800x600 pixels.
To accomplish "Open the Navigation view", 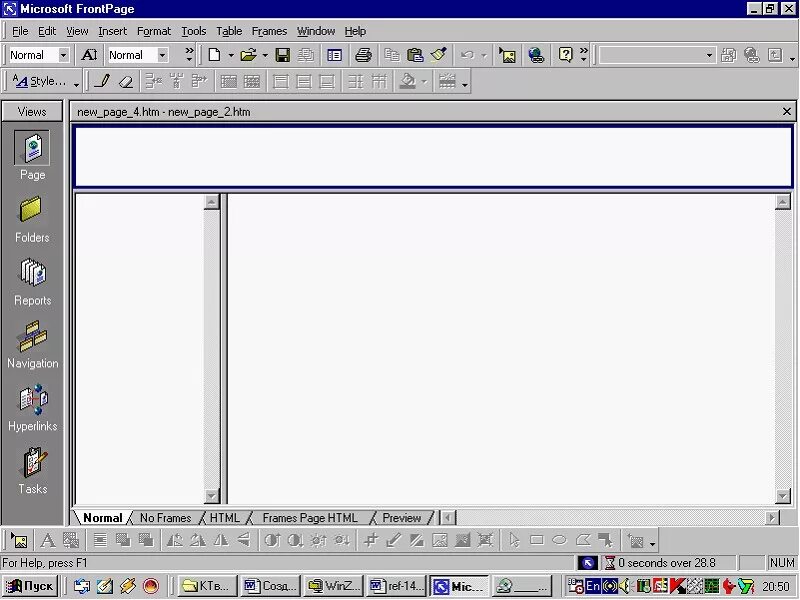I will [32, 344].
